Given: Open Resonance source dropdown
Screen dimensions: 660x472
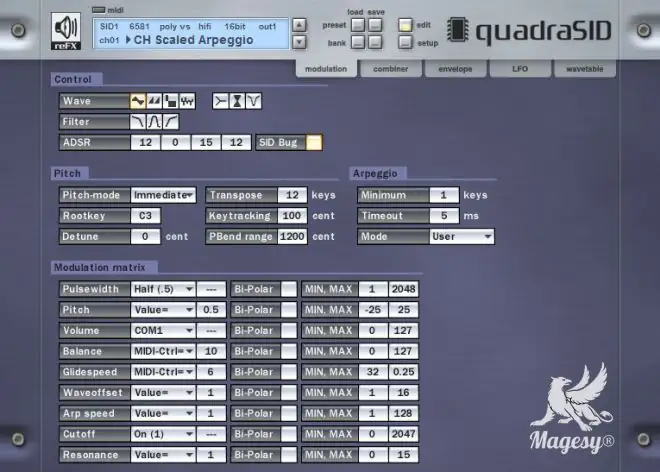Looking at the screenshot, I should tap(163, 455).
